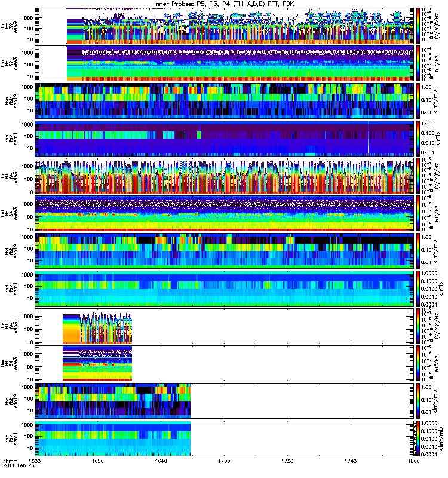Select the tha fff 32 edc34 spectrogram panel
The height and width of the screenshot is (478, 448).
(x=225, y=26)
